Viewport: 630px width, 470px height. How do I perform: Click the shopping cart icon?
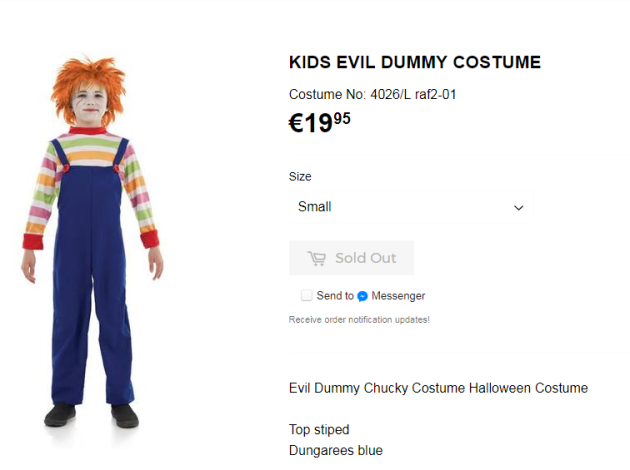316,258
